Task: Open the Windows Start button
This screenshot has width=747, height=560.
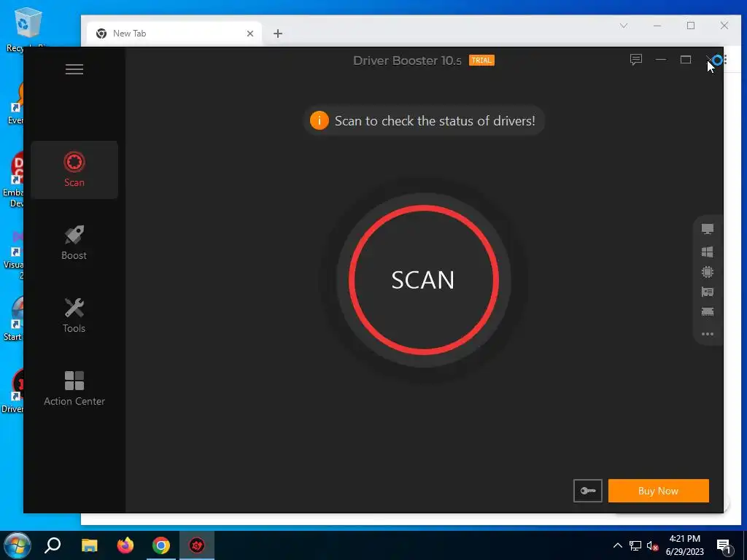Action: click(18, 545)
